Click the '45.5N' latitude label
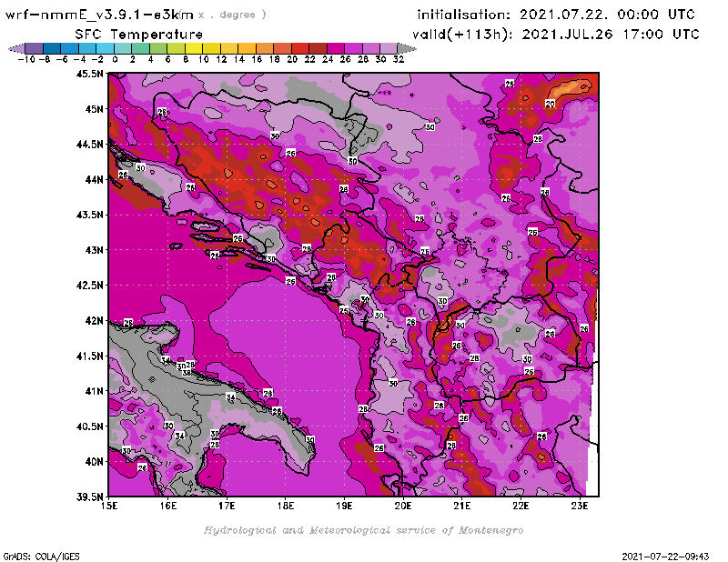The height and width of the screenshot is (562, 728). pyautogui.click(x=89, y=74)
